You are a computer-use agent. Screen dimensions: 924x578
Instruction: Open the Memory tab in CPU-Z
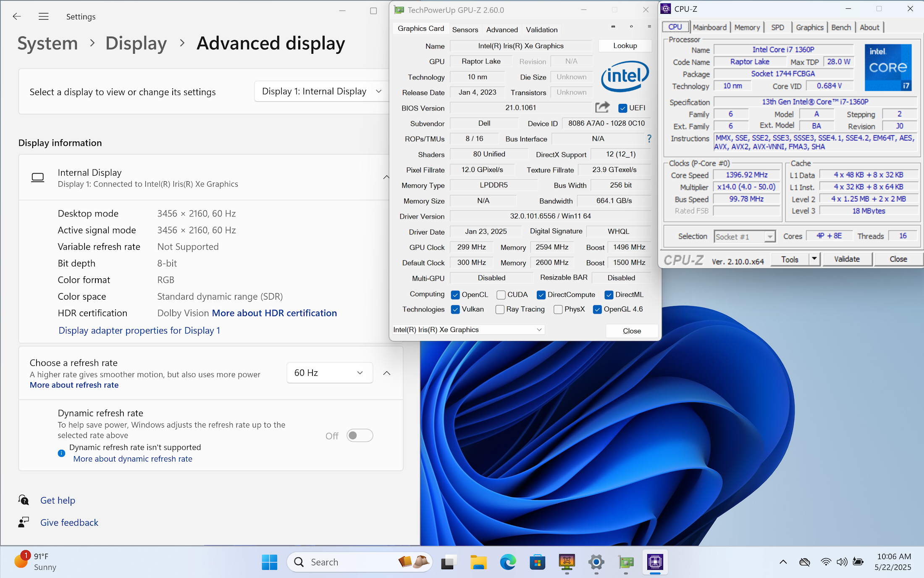(x=747, y=27)
